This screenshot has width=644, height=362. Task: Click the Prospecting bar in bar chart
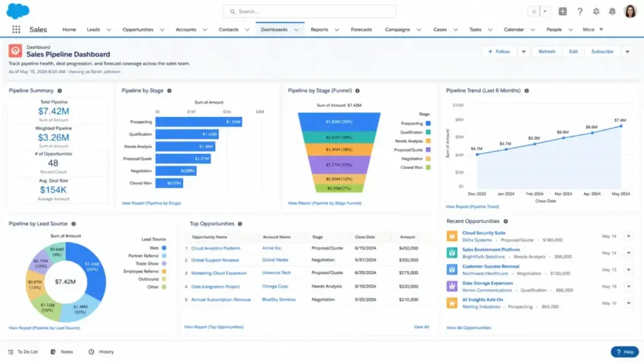point(199,122)
